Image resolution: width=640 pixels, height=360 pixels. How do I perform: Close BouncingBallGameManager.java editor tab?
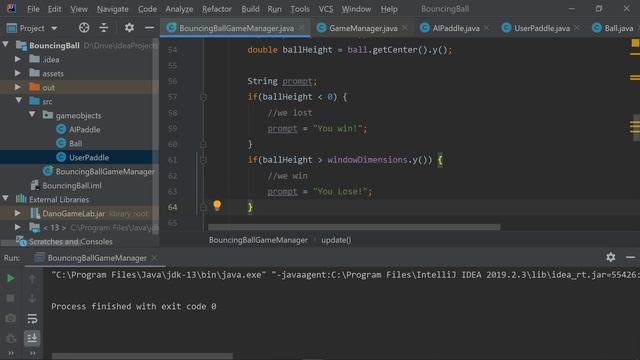301,28
